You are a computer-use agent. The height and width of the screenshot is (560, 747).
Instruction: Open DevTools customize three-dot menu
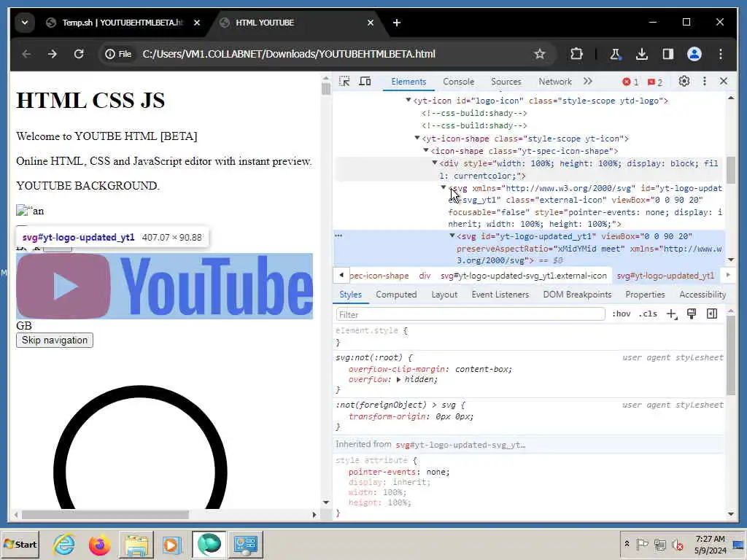pyautogui.click(x=705, y=82)
